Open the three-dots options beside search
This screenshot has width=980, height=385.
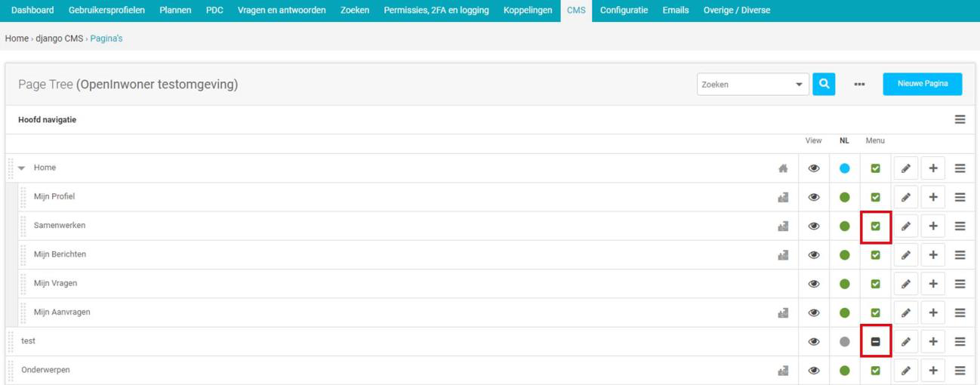pos(859,85)
